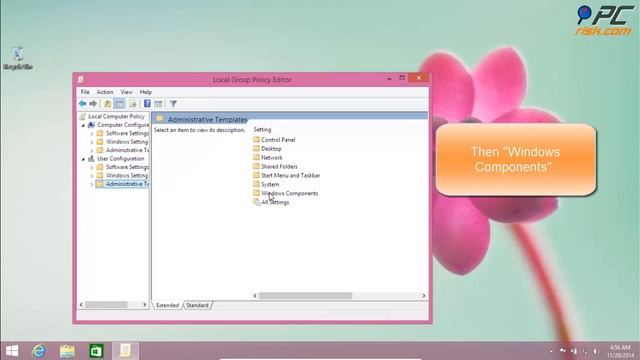This screenshot has width=640, height=360.
Task: Click the Forward arrow in the toolbar
Action: pos(93,104)
